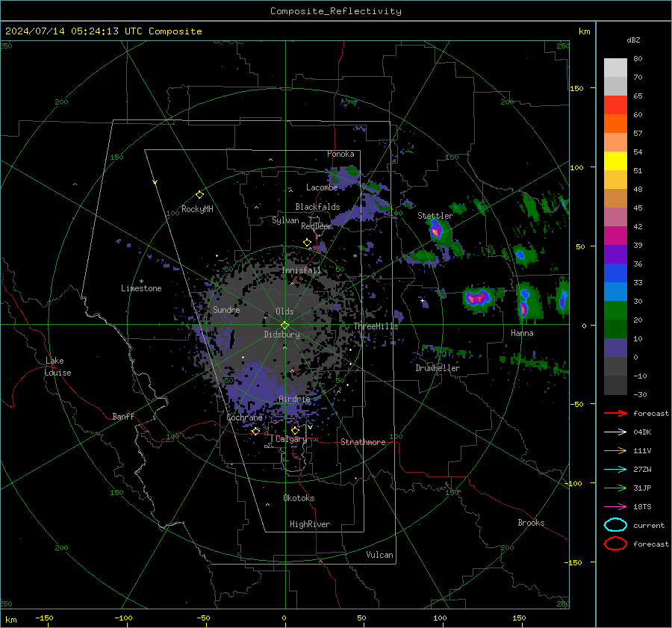The width and height of the screenshot is (672, 628).
Task: Click the 42 dBZ magenta color swatch
Action: pos(615,236)
